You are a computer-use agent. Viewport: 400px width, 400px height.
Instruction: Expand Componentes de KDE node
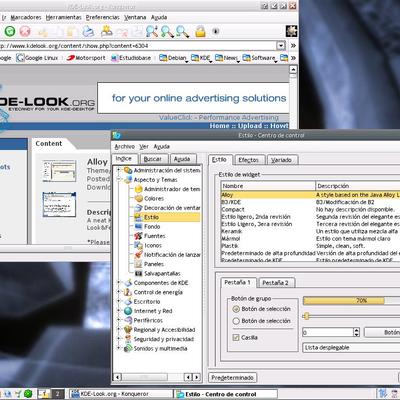pyautogui.click(x=118, y=283)
